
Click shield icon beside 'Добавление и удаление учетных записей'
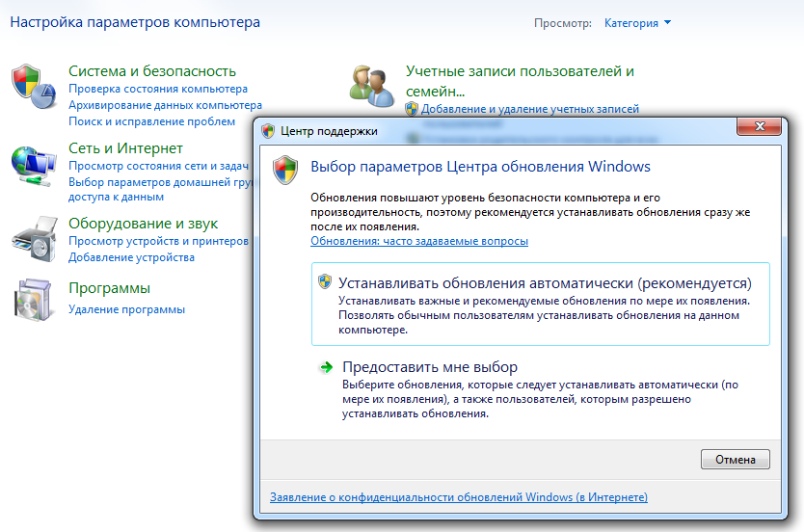412,109
